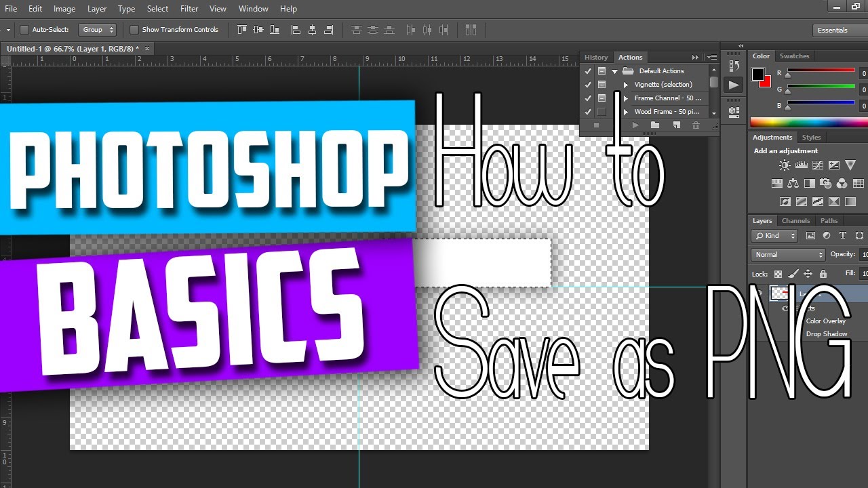Image resolution: width=868 pixels, height=488 pixels.
Task: Add a Posterize adjustment
Action: click(x=801, y=201)
